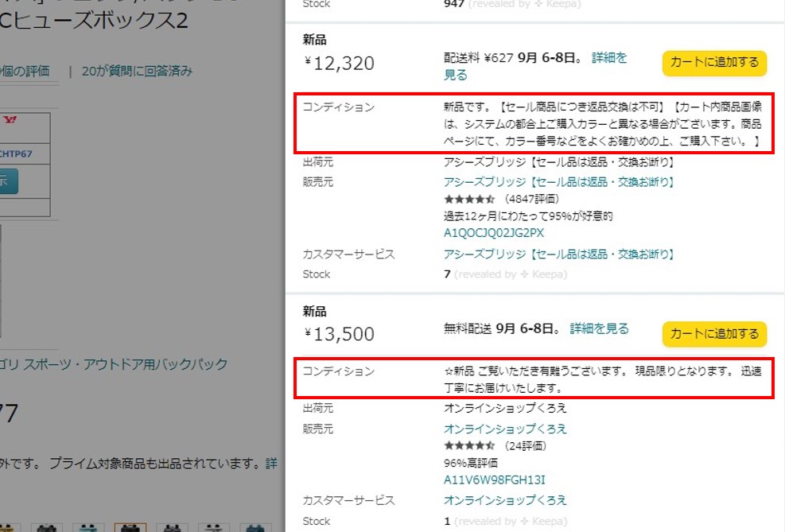Open seller オンラインショップくろえ next to 販売元
Screen dimensions: 785x532
pyautogui.click(x=505, y=429)
